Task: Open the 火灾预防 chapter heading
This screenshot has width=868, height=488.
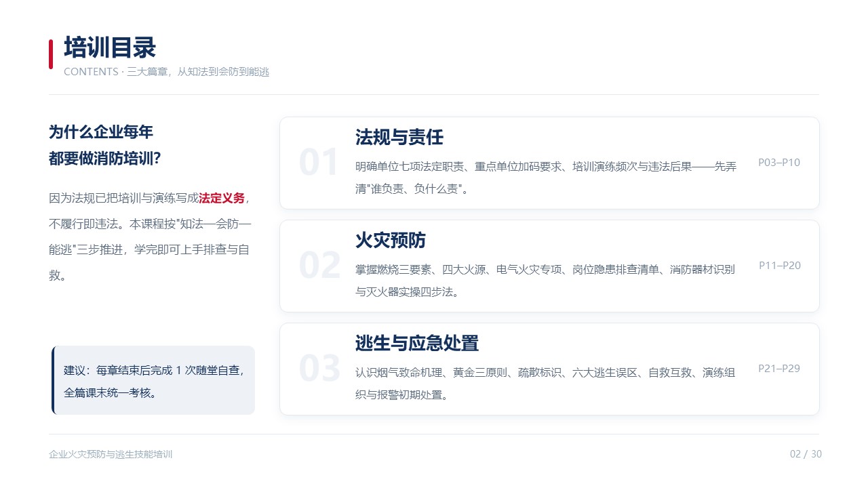Action: pos(391,241)
